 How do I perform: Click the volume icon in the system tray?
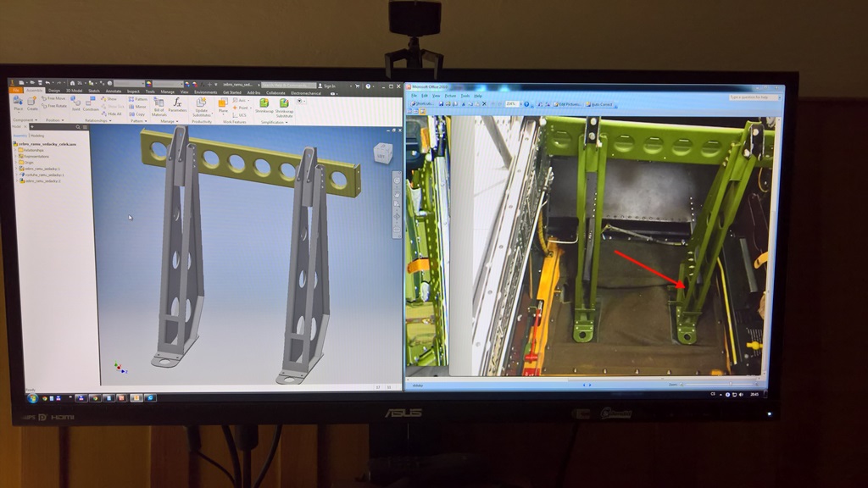pos(741,395)
